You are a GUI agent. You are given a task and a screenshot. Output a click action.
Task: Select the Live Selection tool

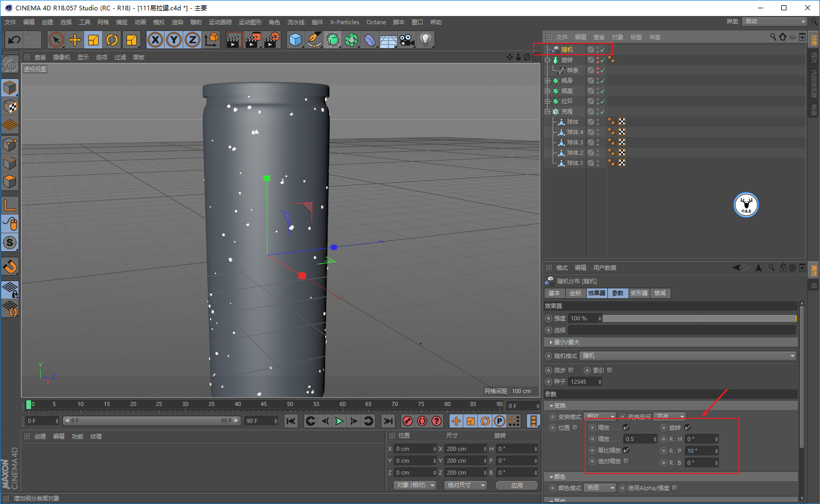56,40
